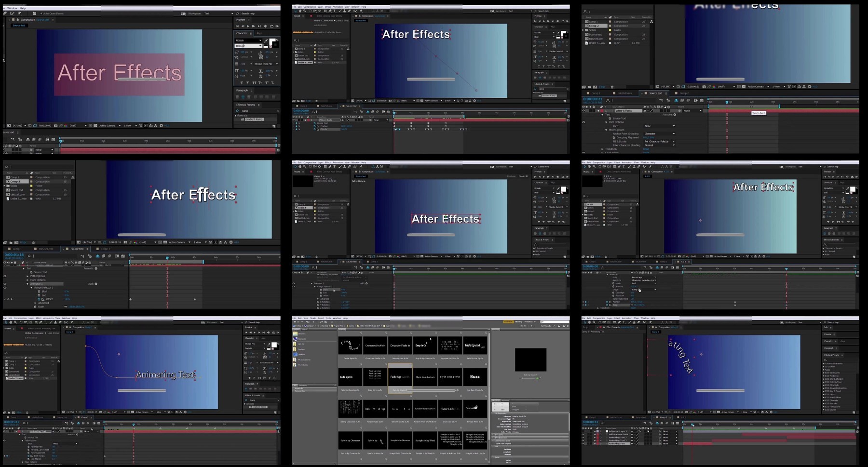This screenshot has height=467, width=868.
Task: Hide 'with Andrew Devis' layer in curved-text frame
Action: (x=583, y=434)
